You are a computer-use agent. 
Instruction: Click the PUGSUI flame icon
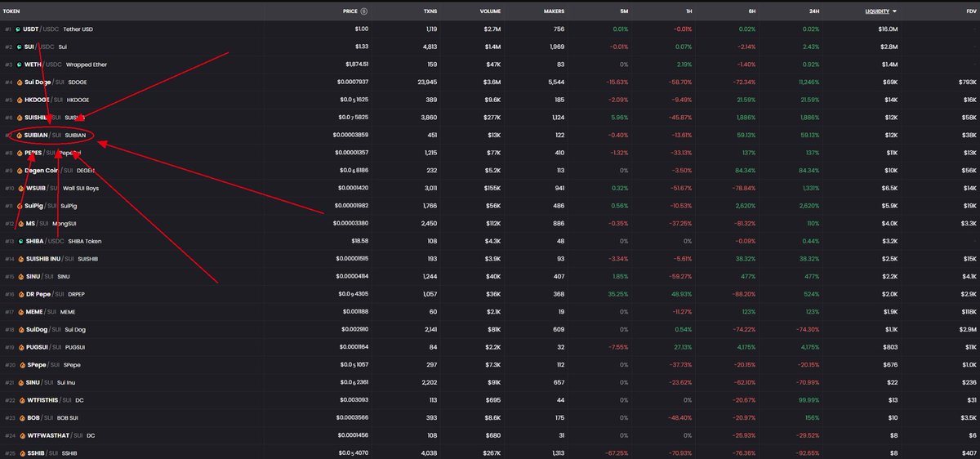tap(20, 347)
